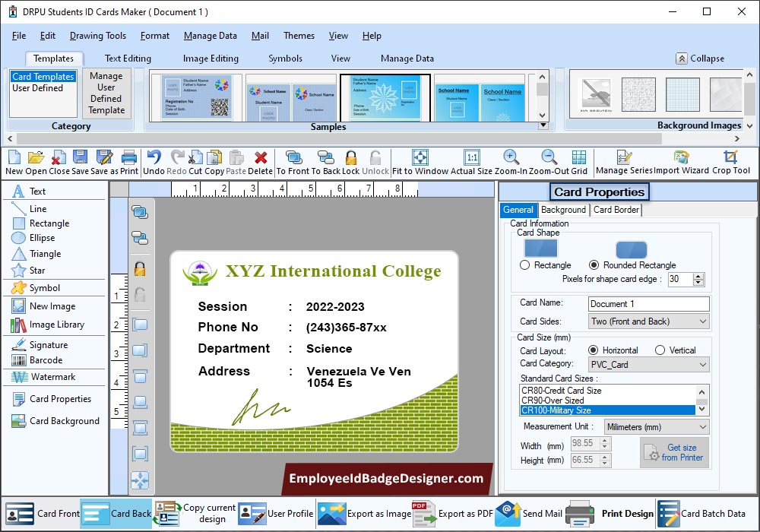Screen dimensions: 760x532
Task: Switch to Card Front view
Action: [x=42, y=514]
